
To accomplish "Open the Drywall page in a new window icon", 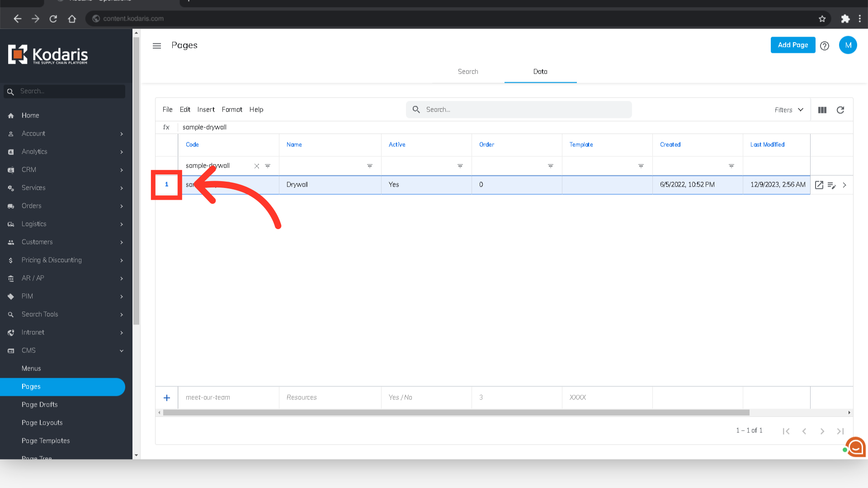I will pyautogui.click(x=819, y=185).
